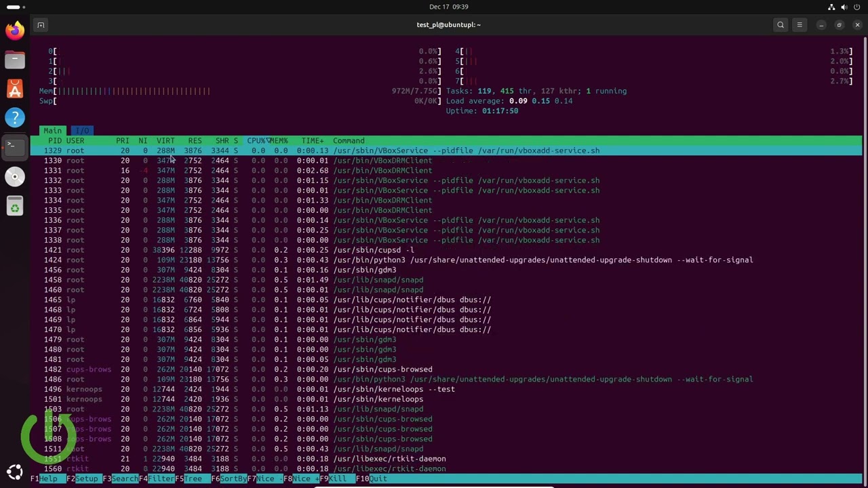Sort by the VIRT column header
This screenshot has height=488, width=868.
tap(165, 140)
